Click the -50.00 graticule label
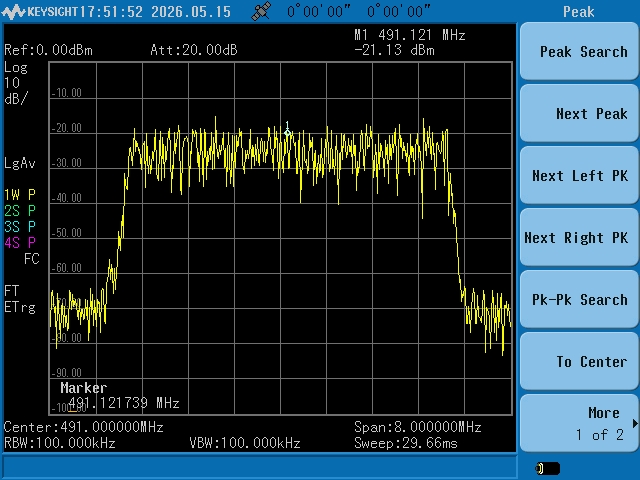The width and height of the screenshot is (640, 480). [x=67, y=233]
